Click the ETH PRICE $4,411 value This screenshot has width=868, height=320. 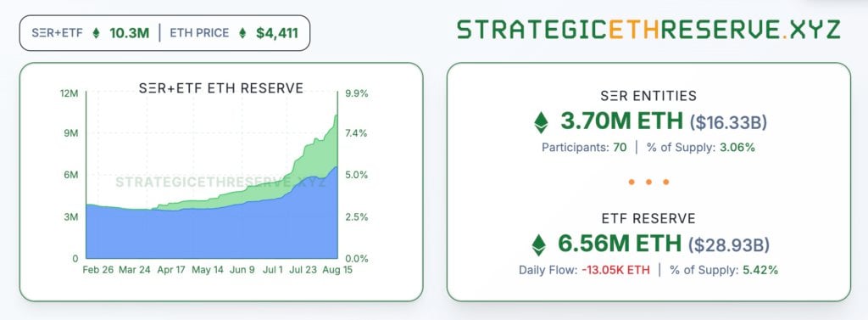click(277, 33)
